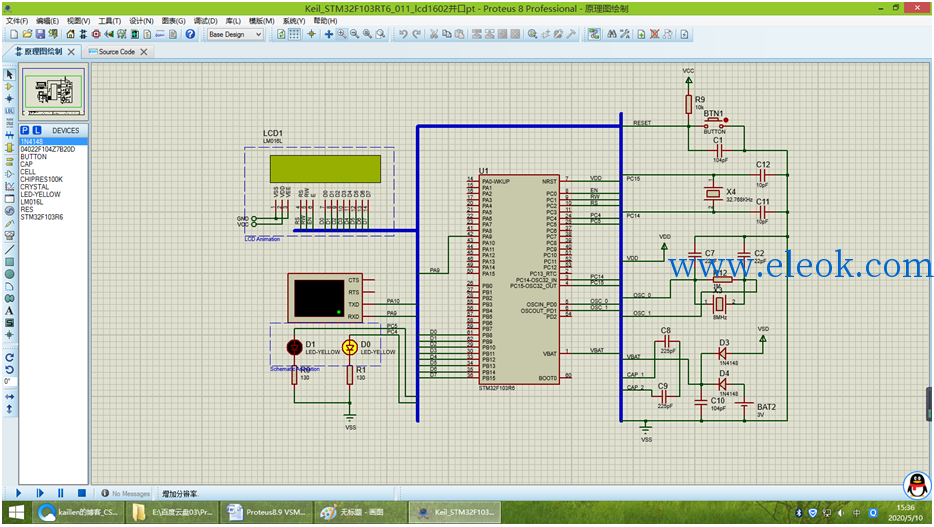The height and width of the screenshot is (527, 934).
Task: Click the Cut scissors icon
Action: pos(434,35)
